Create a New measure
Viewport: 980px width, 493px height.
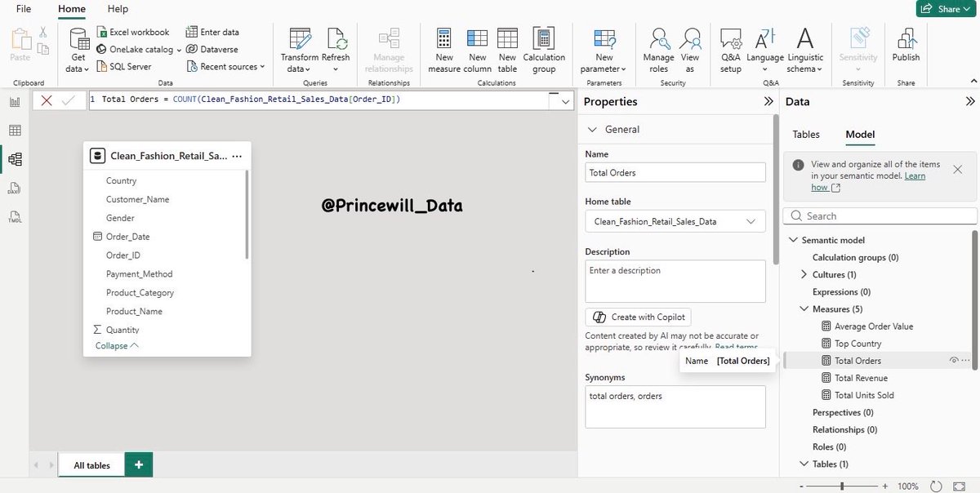pos(444,51)
